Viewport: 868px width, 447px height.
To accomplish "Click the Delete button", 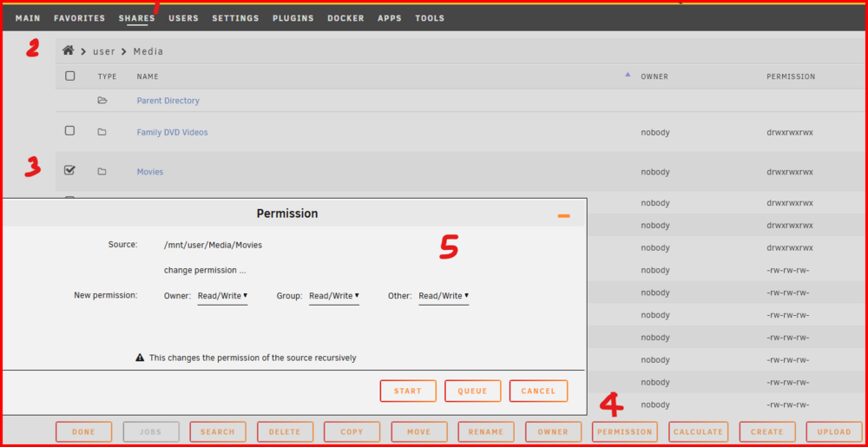I will point(285,431).
